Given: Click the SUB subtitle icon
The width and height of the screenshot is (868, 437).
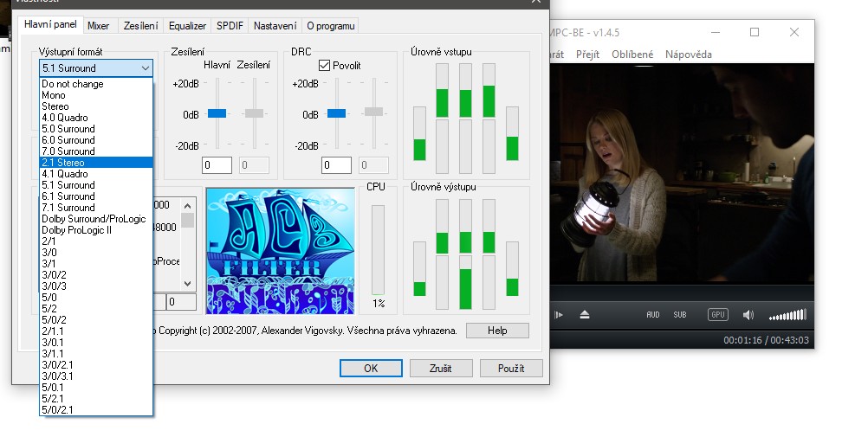Looking at the screenshot, I should pos(680,315).
